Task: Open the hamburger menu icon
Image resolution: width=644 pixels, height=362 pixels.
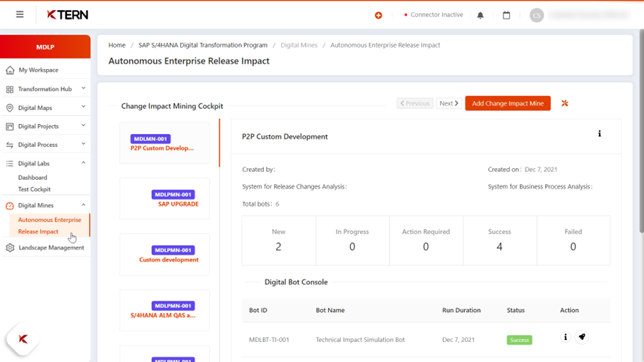Action: tap(20, 15)
